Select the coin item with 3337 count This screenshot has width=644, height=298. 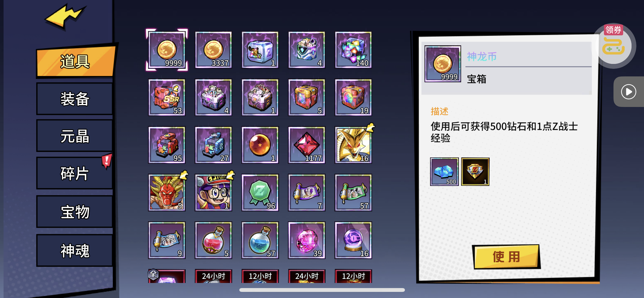pos(213,50)
